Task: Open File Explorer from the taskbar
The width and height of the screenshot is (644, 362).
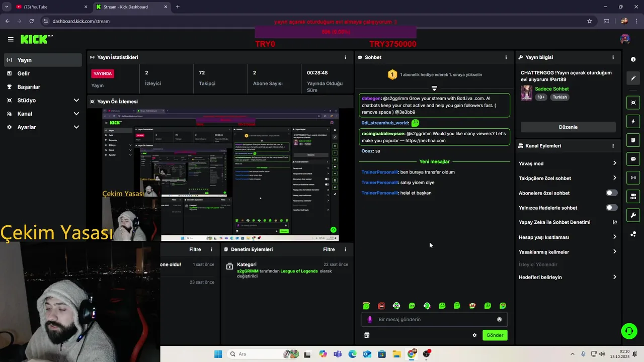Action: coord(396,354)
